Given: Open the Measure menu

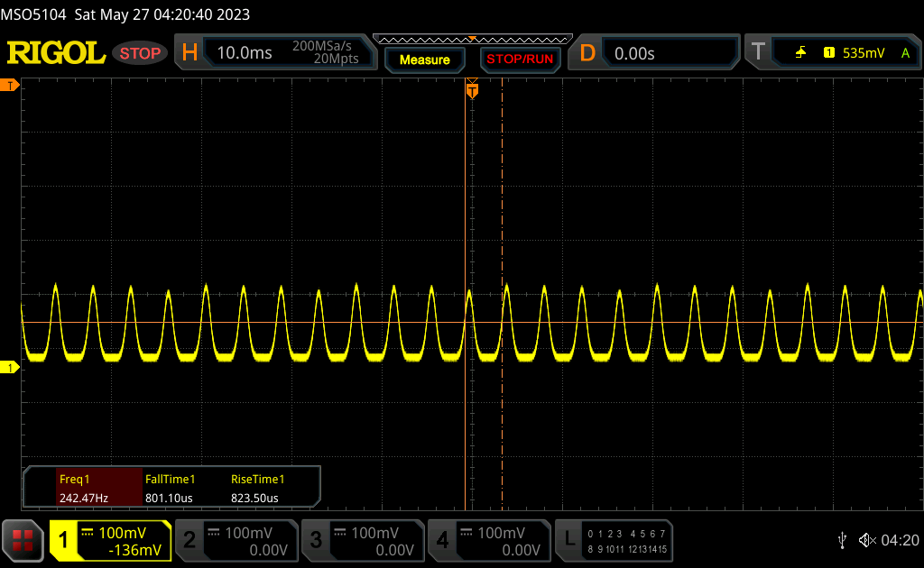Looking at the screenshot, I should pos(424,60).
